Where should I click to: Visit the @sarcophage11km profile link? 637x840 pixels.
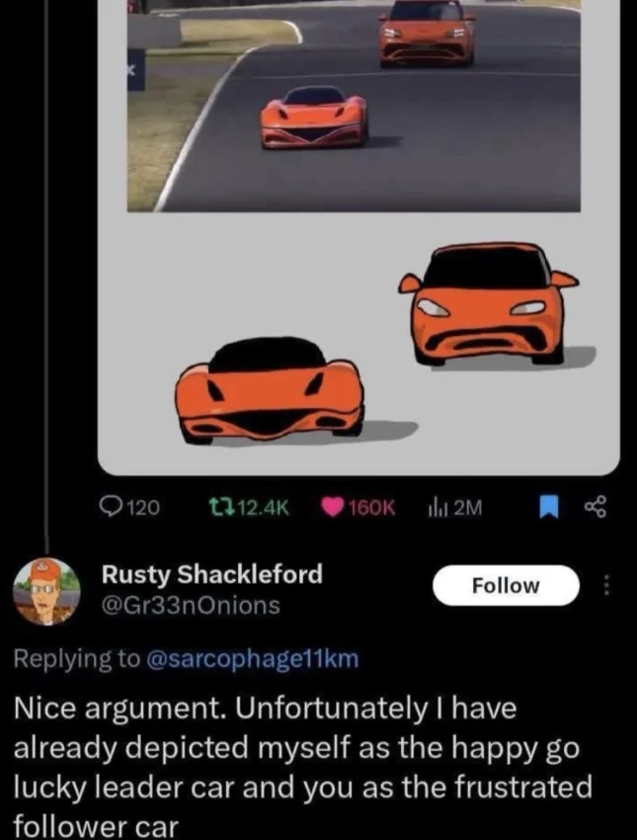click(x=252, y=658)
